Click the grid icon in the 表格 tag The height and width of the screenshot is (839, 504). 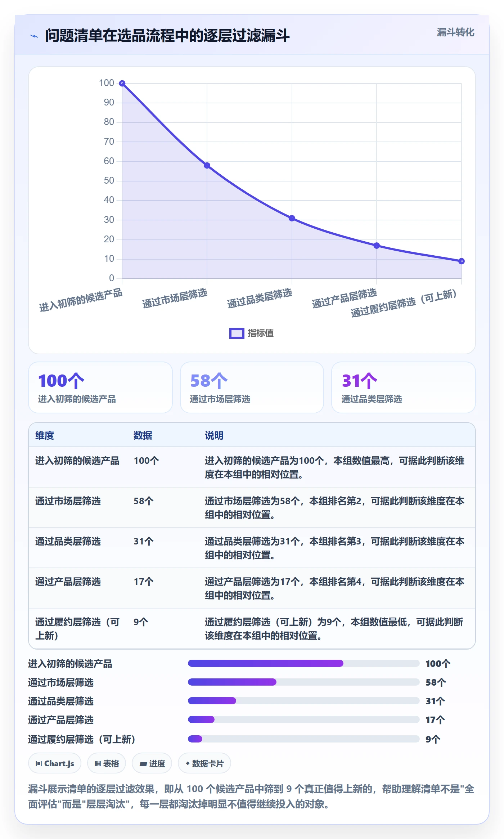coord(98,763)
